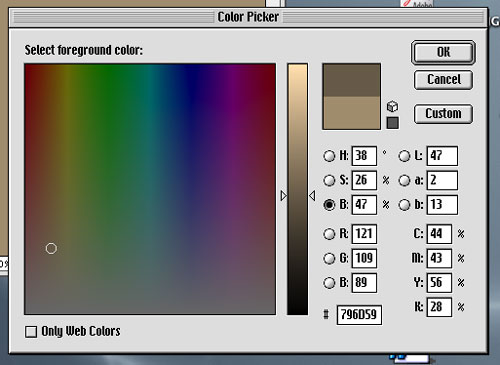Screen dimensions: 500x365
Task: Select the B brightness radio button
Action: 329,205
